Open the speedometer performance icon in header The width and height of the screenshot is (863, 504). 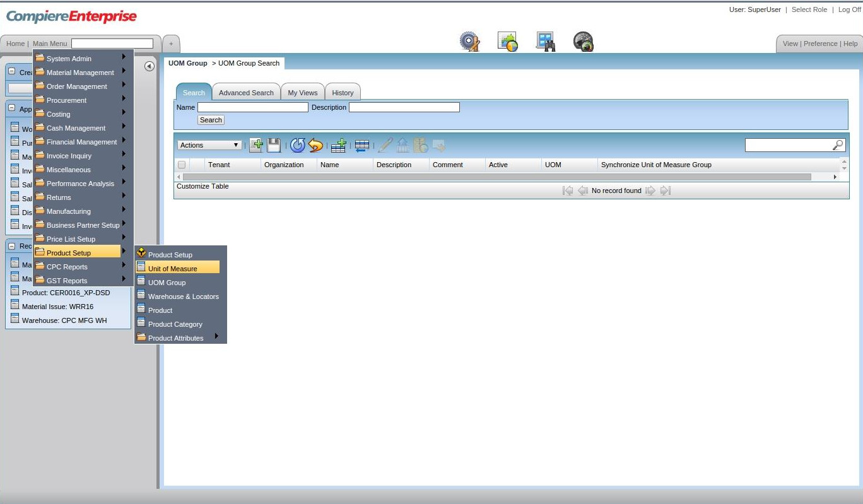tap(584, 42)
